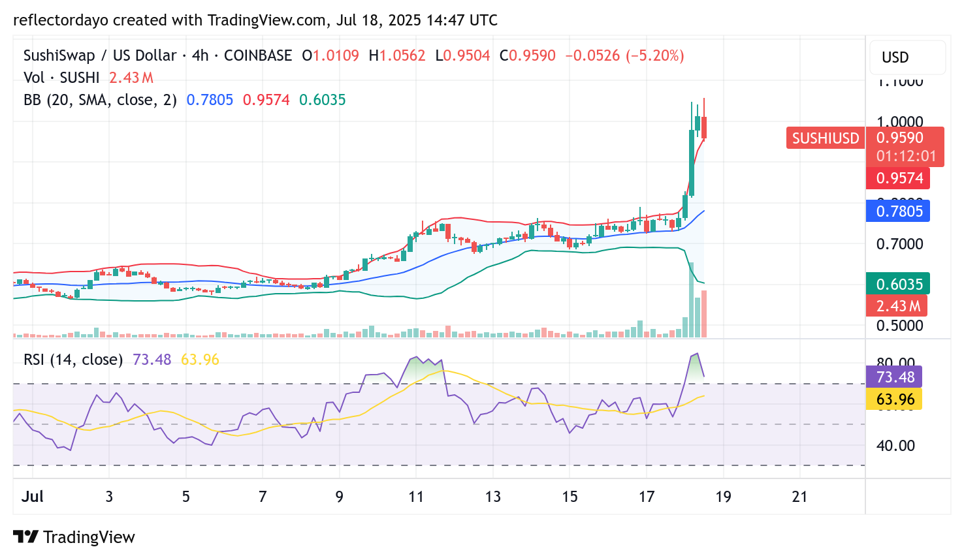Click the H1.0562 high price value
Screen dimensions: 964x560
(397, 55)
